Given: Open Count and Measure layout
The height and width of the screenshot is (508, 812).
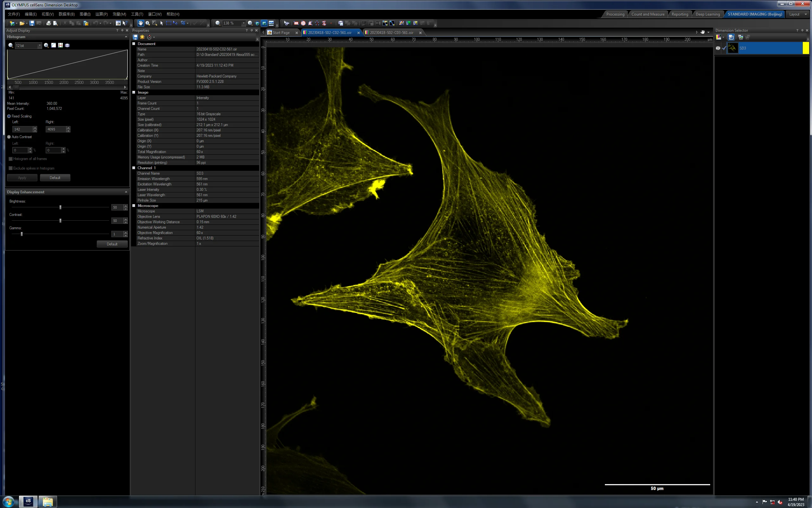Looking at the screenshot, I should pyautogui.click(x=648, y=14).
